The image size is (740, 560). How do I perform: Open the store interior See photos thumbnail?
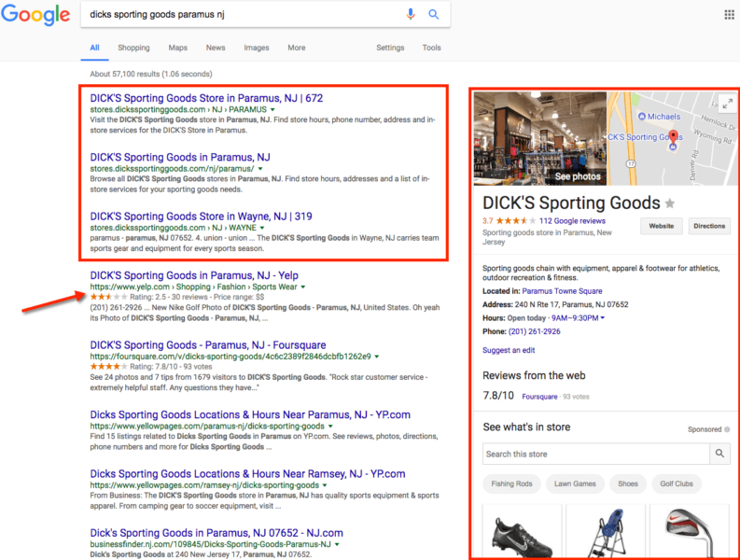coord(540,138)
